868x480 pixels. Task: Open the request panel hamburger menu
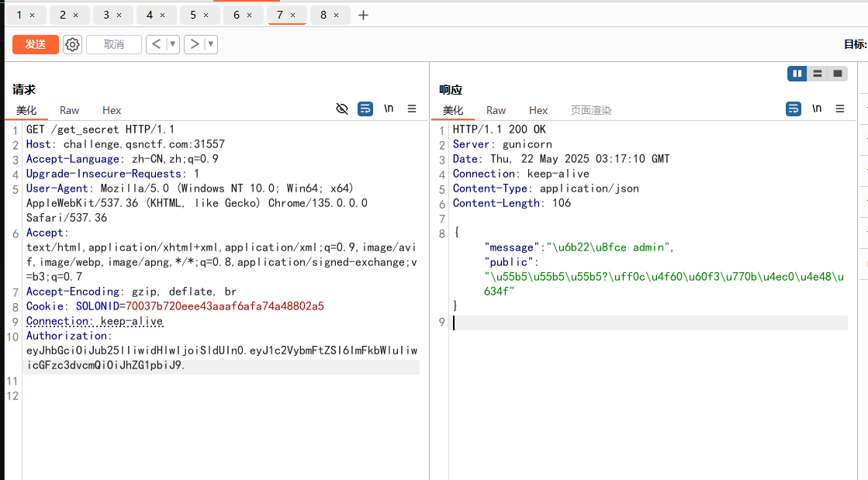tap(412, 109)
